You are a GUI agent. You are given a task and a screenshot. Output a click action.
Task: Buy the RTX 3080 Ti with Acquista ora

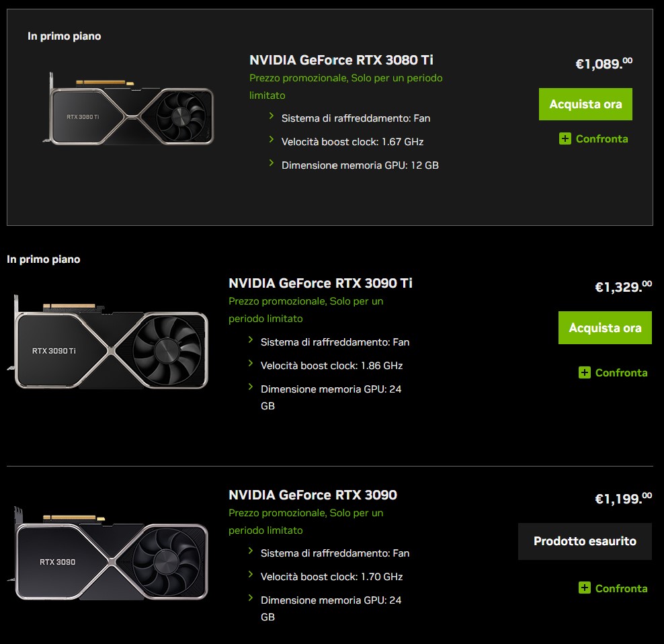click(x=585, y=104)
